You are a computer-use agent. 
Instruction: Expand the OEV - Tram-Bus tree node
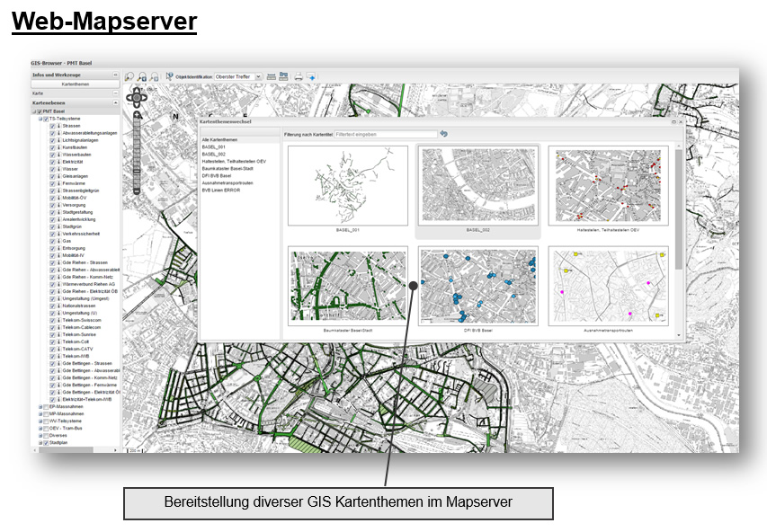click(40, 428)
